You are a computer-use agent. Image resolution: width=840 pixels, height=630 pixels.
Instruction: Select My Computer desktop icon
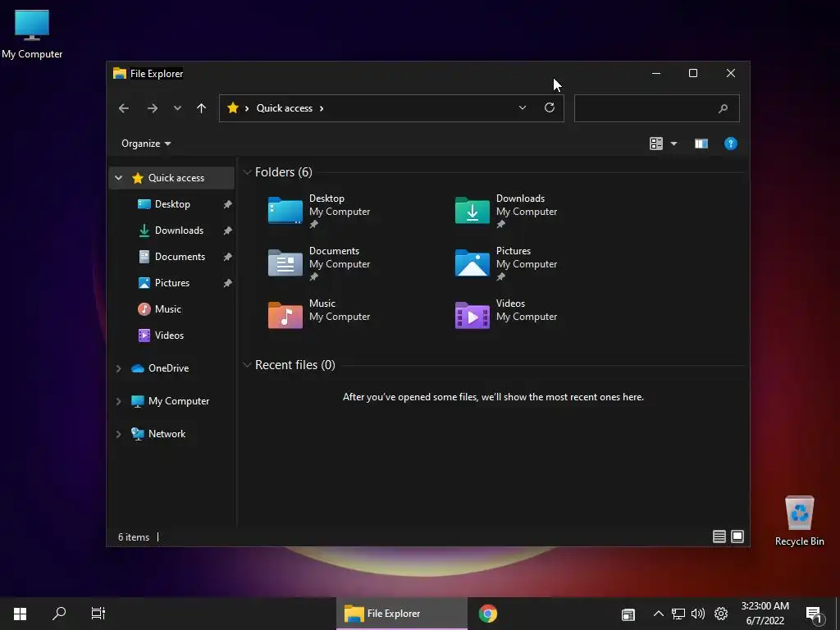(x=32, y=34)
